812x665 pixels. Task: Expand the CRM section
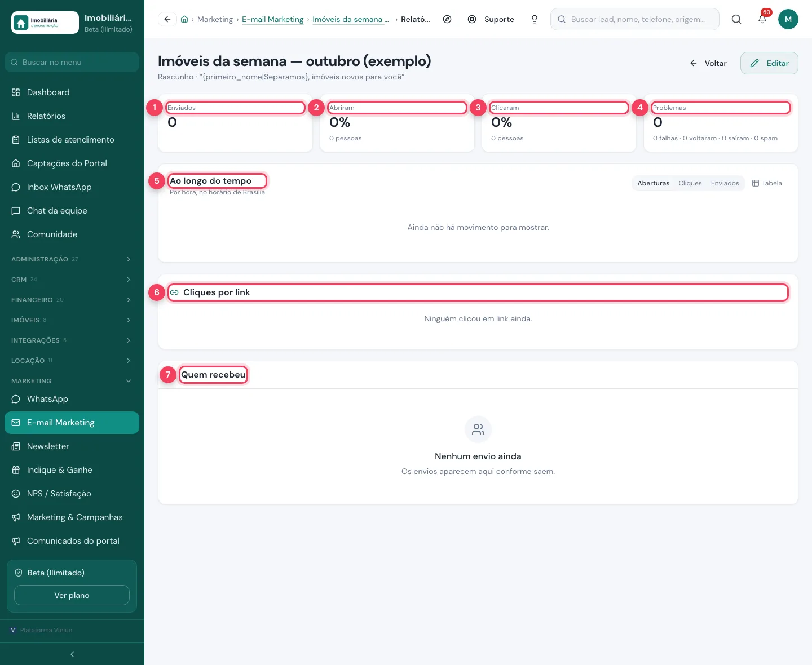tap(72, 280)
